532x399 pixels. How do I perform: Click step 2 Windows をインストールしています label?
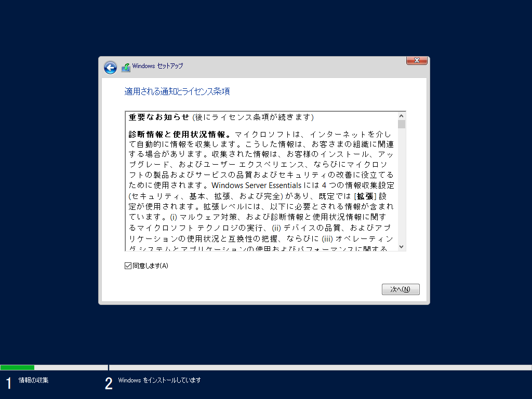pyautogui.click(x=159, y=380)
